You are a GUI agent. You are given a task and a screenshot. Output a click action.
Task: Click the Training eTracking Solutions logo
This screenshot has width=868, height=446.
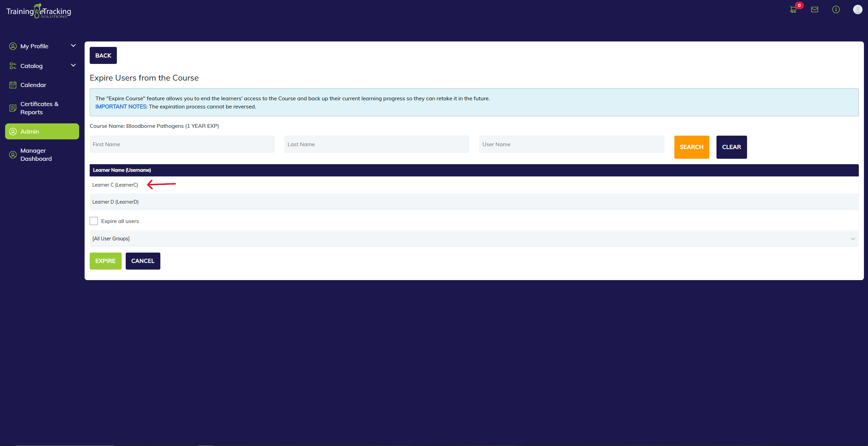tap(39, 11)
